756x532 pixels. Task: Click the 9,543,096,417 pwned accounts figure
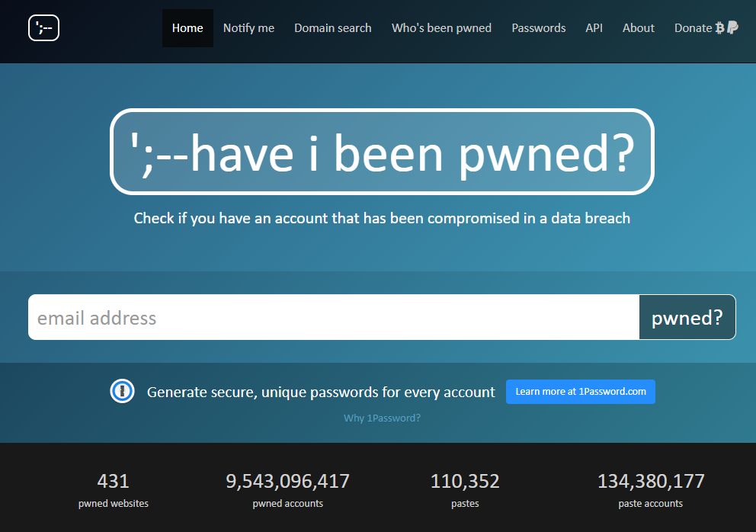click(288, 481)
